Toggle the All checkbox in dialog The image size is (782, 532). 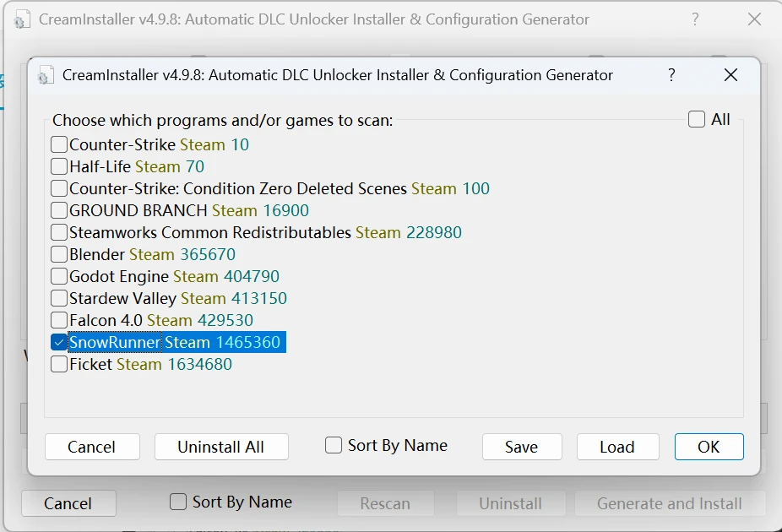tap(696, 119)
